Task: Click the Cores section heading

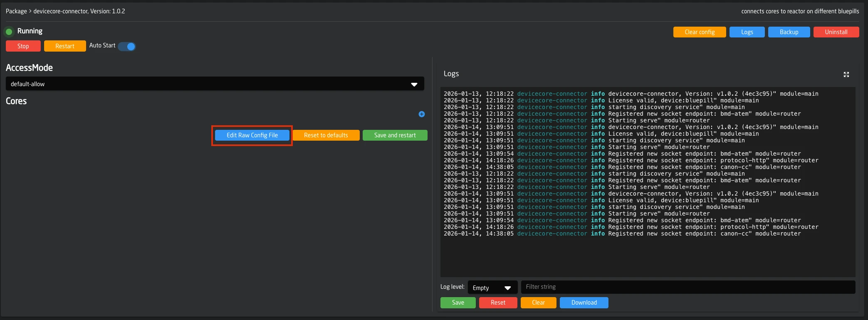Action: coord(16,101)
